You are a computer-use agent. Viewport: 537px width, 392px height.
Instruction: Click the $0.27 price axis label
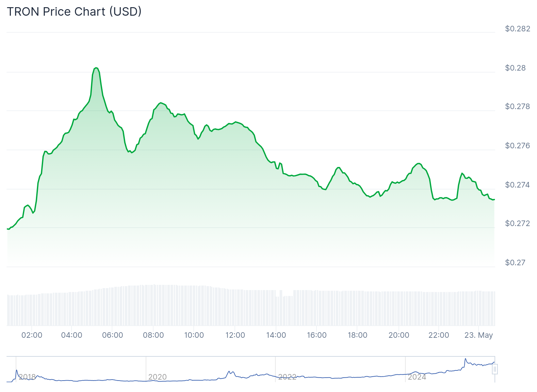515,263
